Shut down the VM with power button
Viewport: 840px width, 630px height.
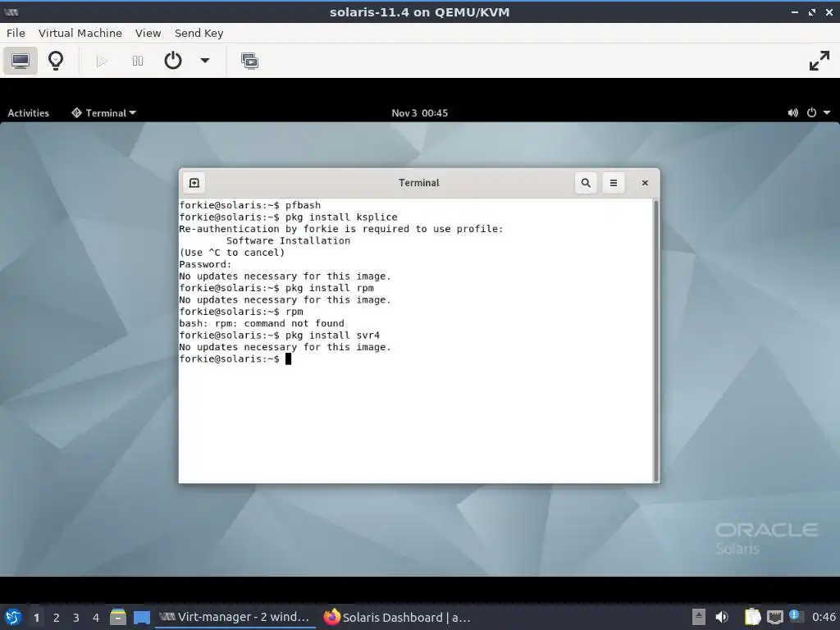[172, 61]
